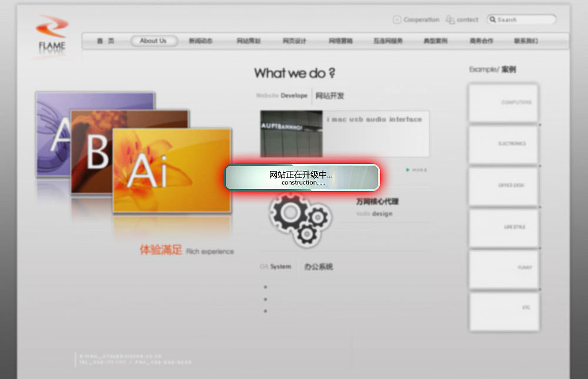This screenshot has width=588, height=379.
Task: Open the more link with green arrow
Action: (416, 170)
